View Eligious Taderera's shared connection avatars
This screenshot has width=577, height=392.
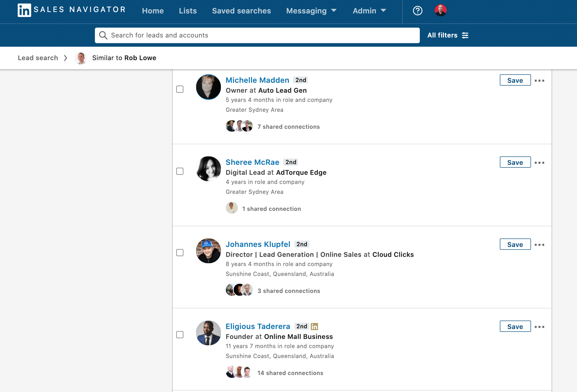pyautogui.click(x=239, y=372)
